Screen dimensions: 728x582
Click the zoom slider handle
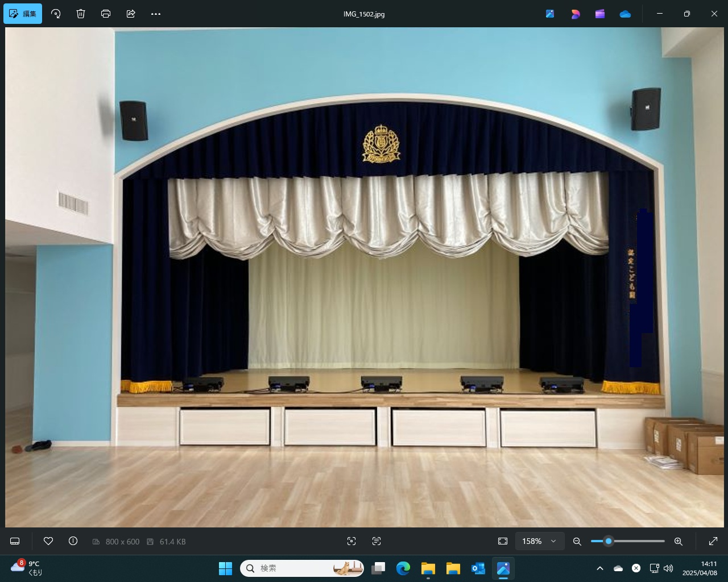click(609, 542)
